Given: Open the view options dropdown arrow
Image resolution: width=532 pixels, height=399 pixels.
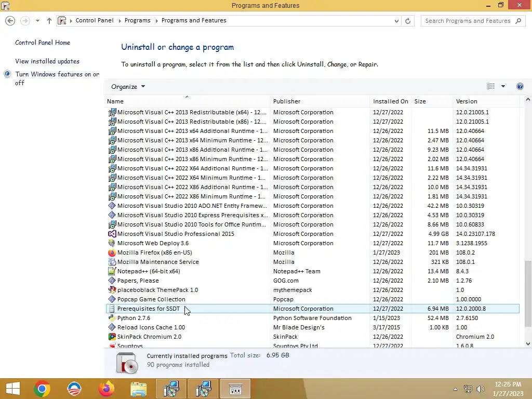Looking at the screenshot, I should click(x=503, y=86).
